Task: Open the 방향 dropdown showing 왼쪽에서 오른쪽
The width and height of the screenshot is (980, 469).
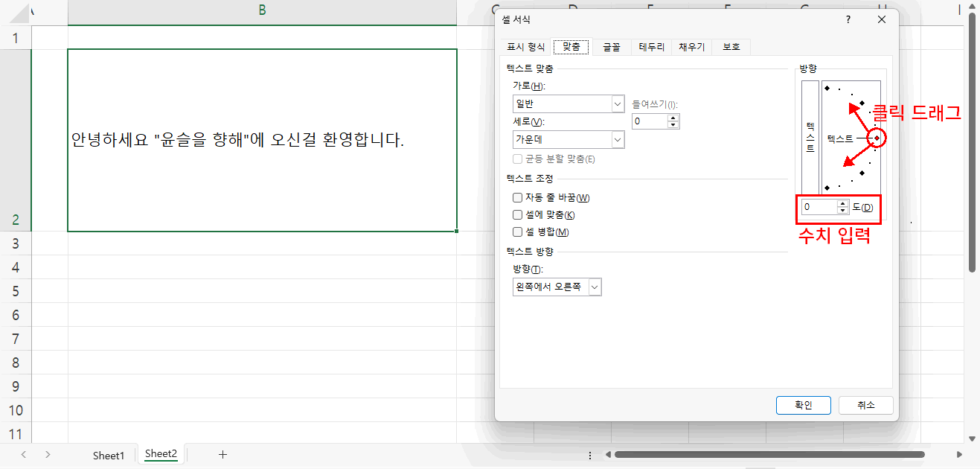Action: click(557, 287)
